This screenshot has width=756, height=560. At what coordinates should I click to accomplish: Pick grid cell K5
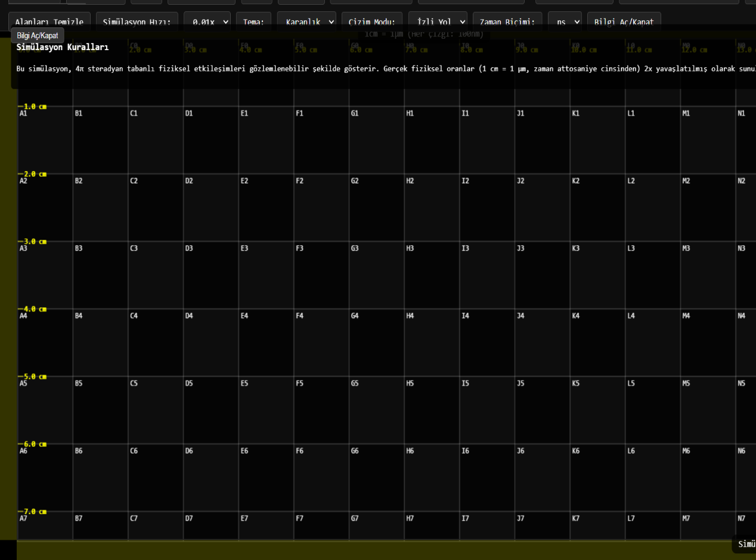click(597, 410)
